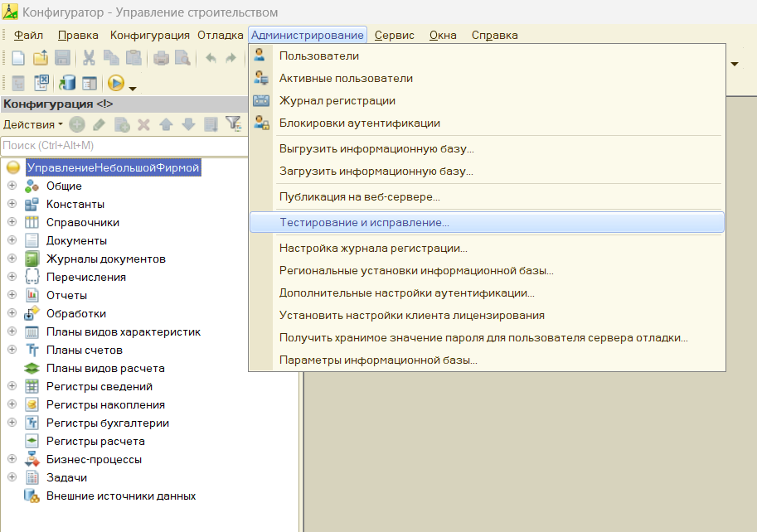
Task: Select the Обработки tree item
Action: point(75,313)
